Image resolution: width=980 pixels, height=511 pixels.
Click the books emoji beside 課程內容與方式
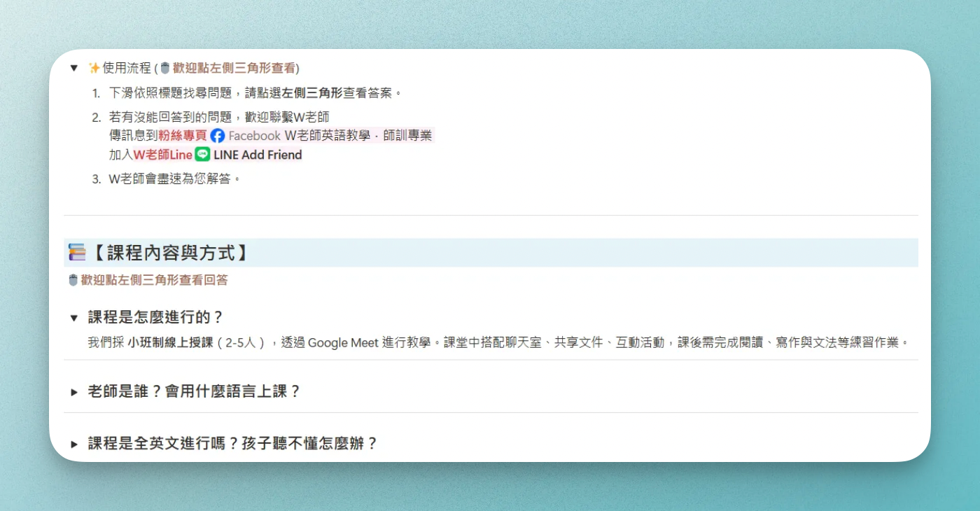click(77, 252)
